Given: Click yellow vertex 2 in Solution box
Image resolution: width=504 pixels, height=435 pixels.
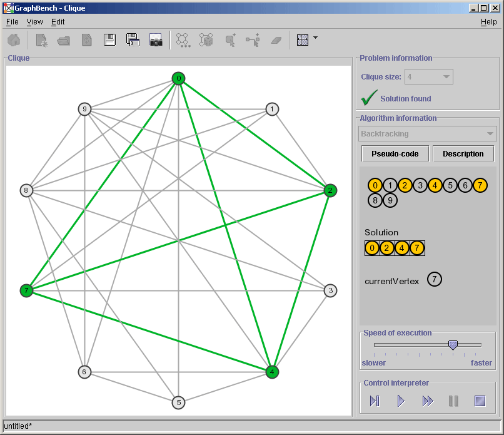Looking at the screenshot, I should click(387, 248).
